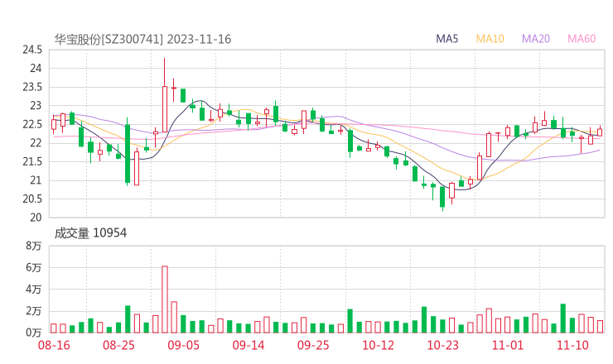The width and height of the screenshot is (613, 364).
Task: Click the 4万 volume axis label
Action: (x=34, y=290)
